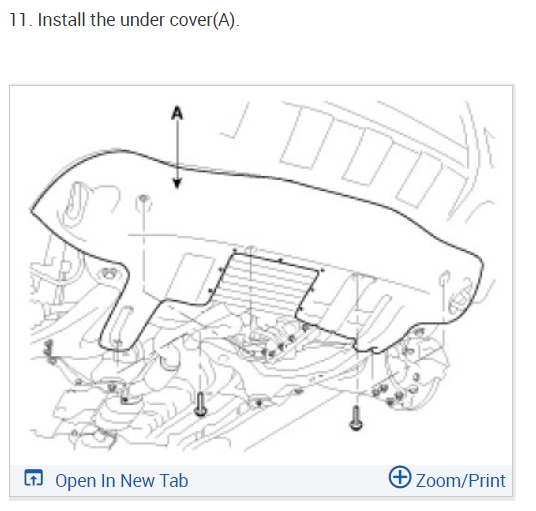Select the Zoom/Print link text
This screenshot has width=536, height=511.
point(460,481)
